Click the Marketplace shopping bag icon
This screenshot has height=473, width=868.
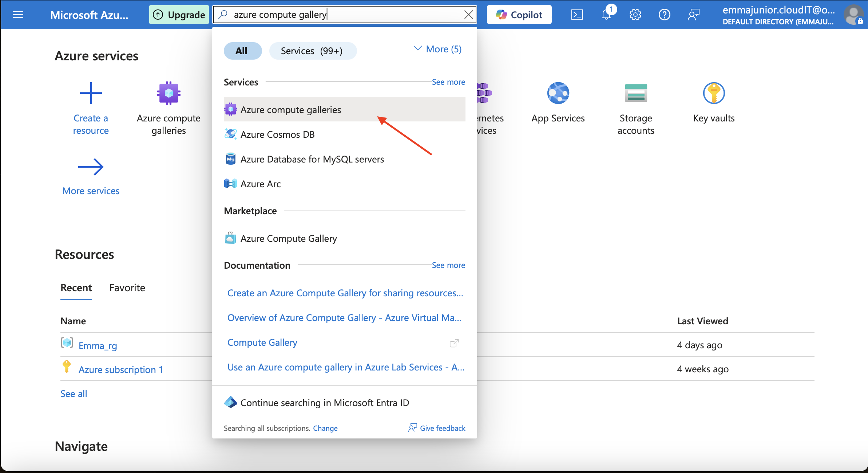point(230,238)
